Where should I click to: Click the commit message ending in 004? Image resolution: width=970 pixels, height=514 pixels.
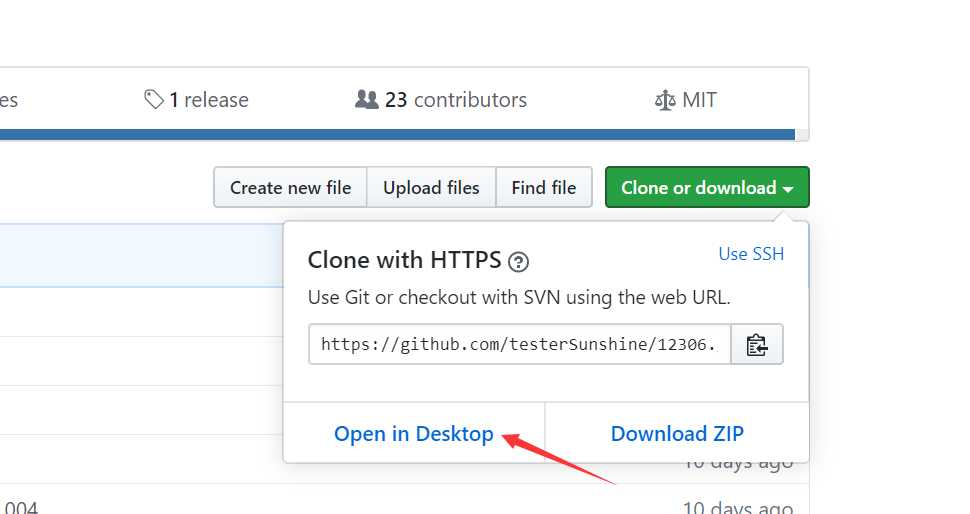coord(20,508)
